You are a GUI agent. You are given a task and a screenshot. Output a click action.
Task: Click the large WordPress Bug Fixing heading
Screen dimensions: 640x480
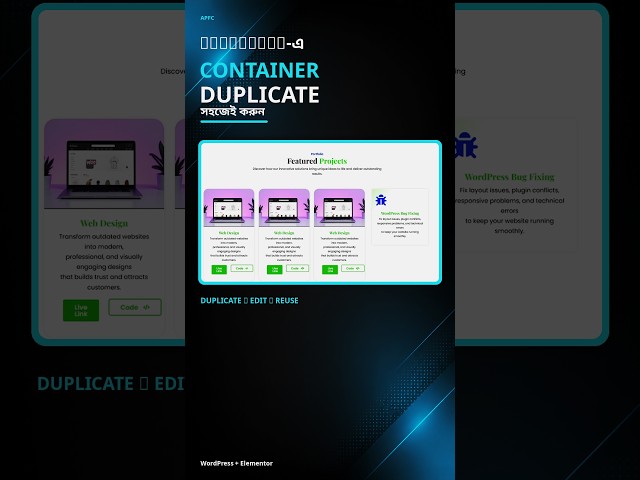pyautogui.click(x=509, y=177)
